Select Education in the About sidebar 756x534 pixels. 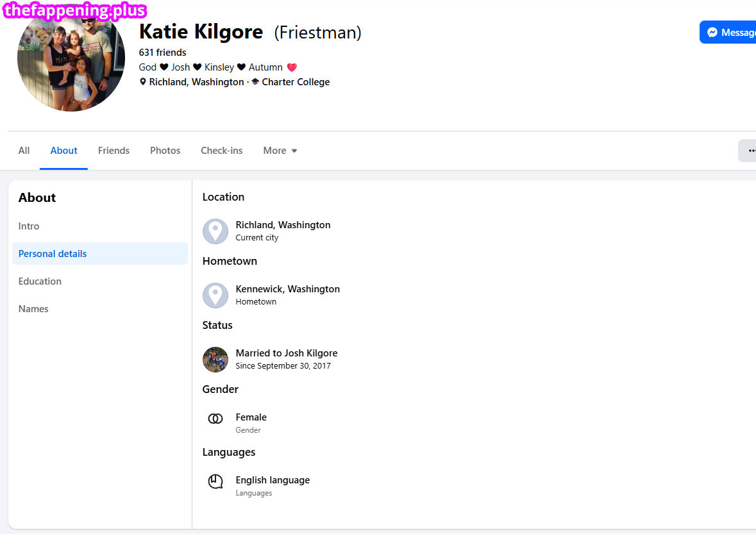pos(40,281)
